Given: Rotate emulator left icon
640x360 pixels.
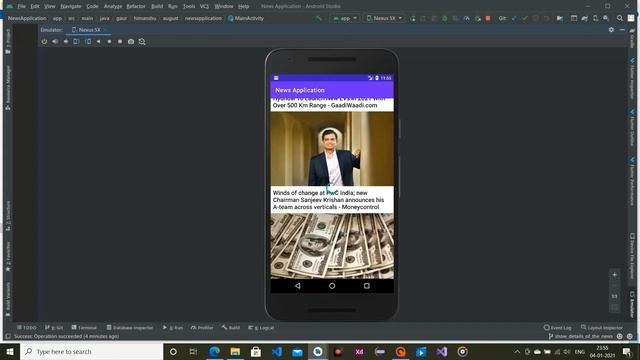Looking at the screenshot, I should pos(76,42).
